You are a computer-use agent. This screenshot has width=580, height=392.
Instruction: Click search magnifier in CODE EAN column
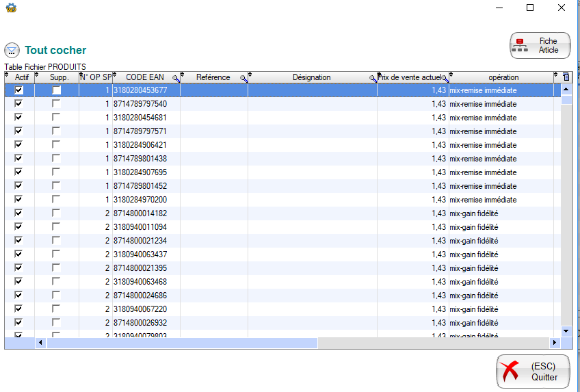(x=176, y=79)
